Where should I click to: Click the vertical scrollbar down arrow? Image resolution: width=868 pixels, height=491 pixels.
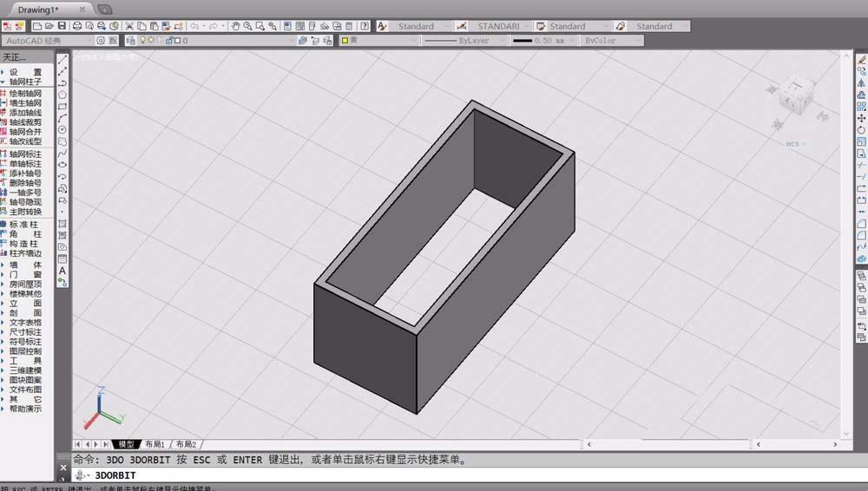click(845, 434)
